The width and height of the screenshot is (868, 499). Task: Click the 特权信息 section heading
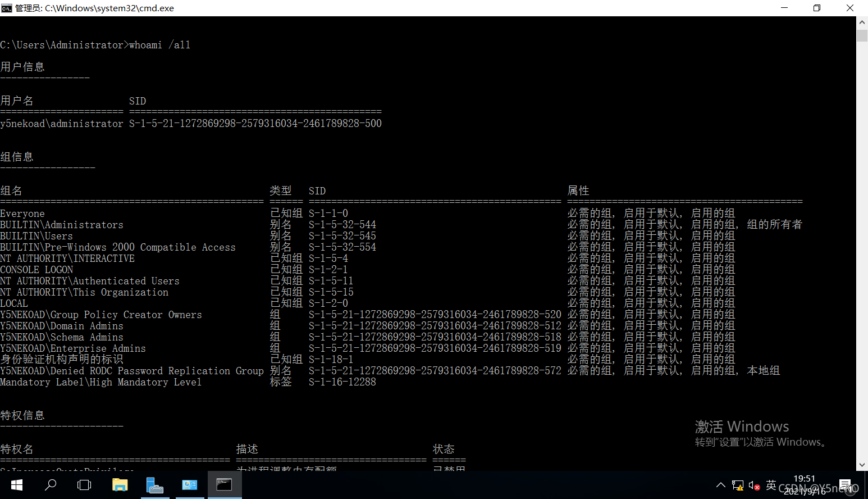coord(22,415)
